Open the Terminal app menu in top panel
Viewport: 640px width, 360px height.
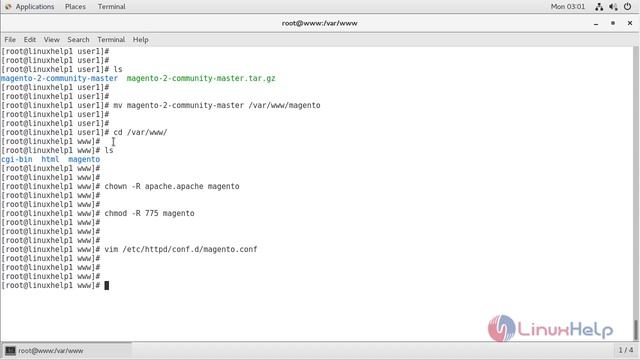(x=111, y=7)
